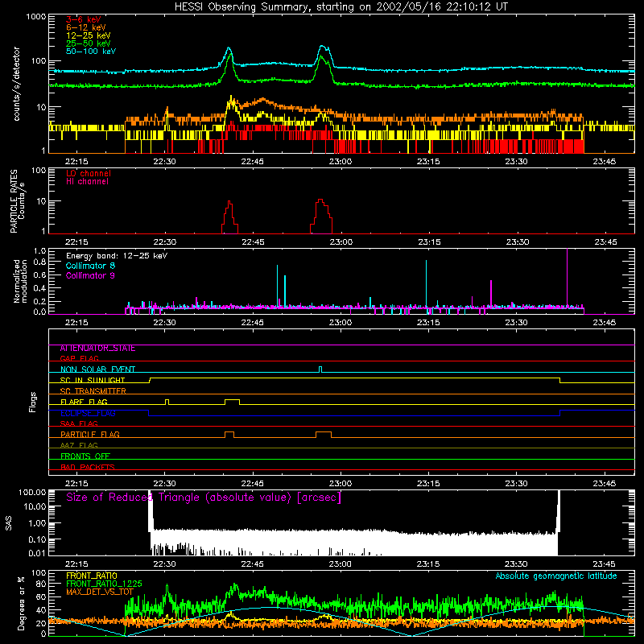Click the Normalized modulation axis label

(20, 281)
